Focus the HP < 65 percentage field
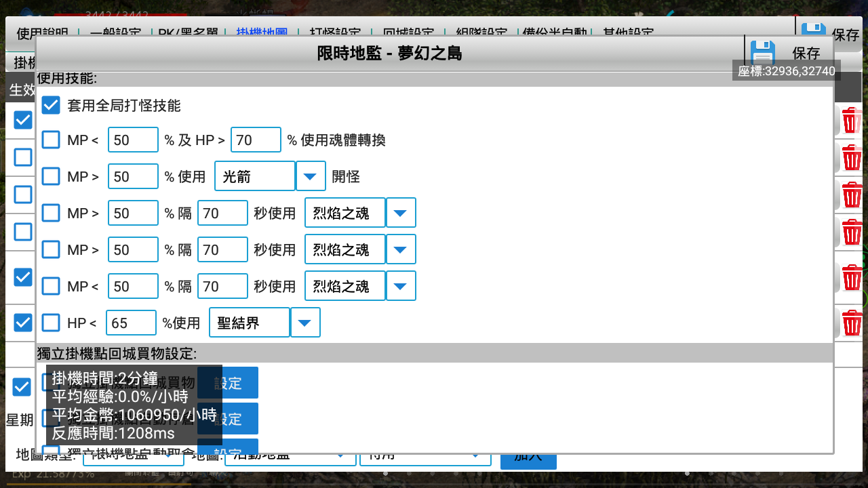The width and height of the screenshot is (868, 488). pos(131,323)
